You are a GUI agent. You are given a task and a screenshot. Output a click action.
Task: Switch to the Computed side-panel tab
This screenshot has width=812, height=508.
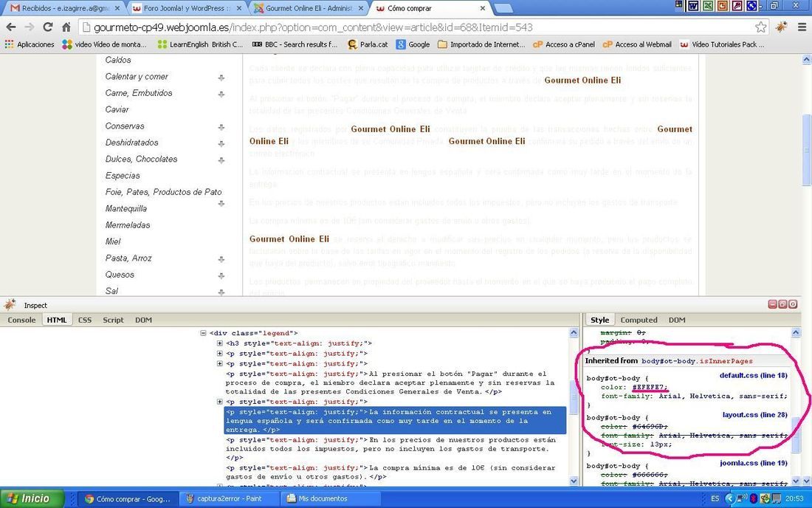click(x=639, y=320)
